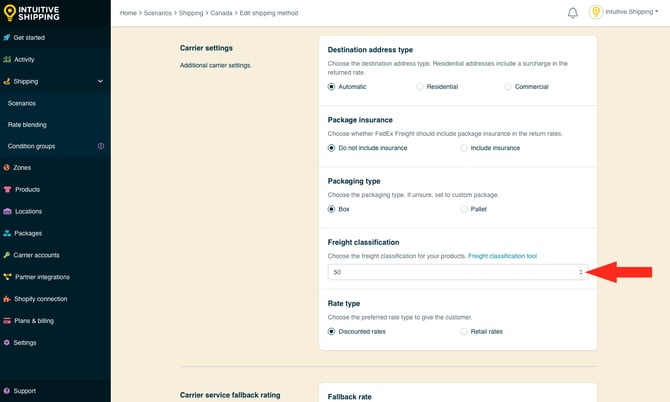
Task: Click the Support question mark icon
Action: coord(6,391)
